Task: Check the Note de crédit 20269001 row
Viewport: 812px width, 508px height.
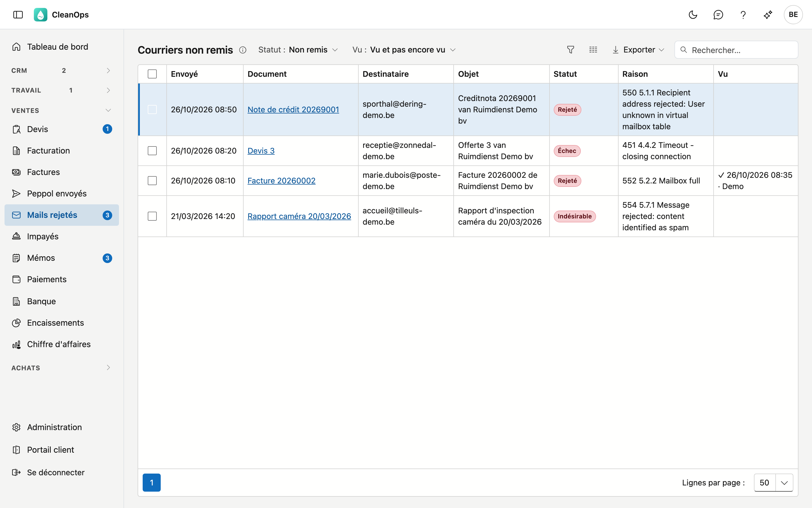Action: click(x=152, y=110)
